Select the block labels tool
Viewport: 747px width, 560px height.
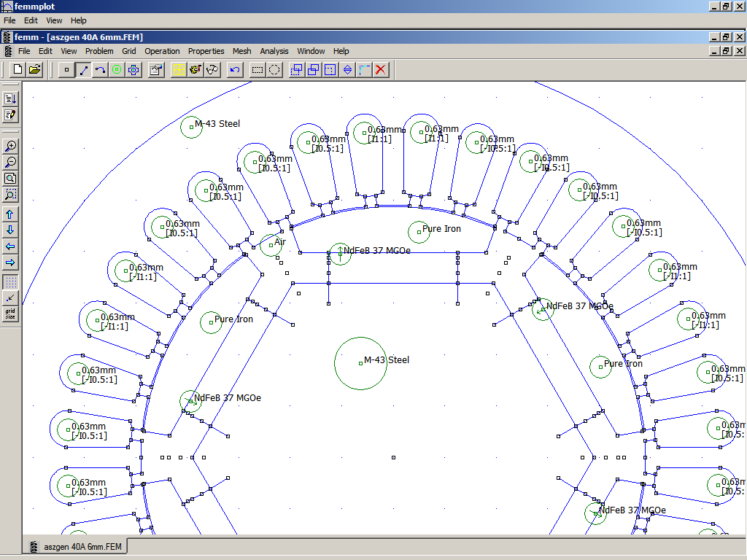click(x=117, y=70)
